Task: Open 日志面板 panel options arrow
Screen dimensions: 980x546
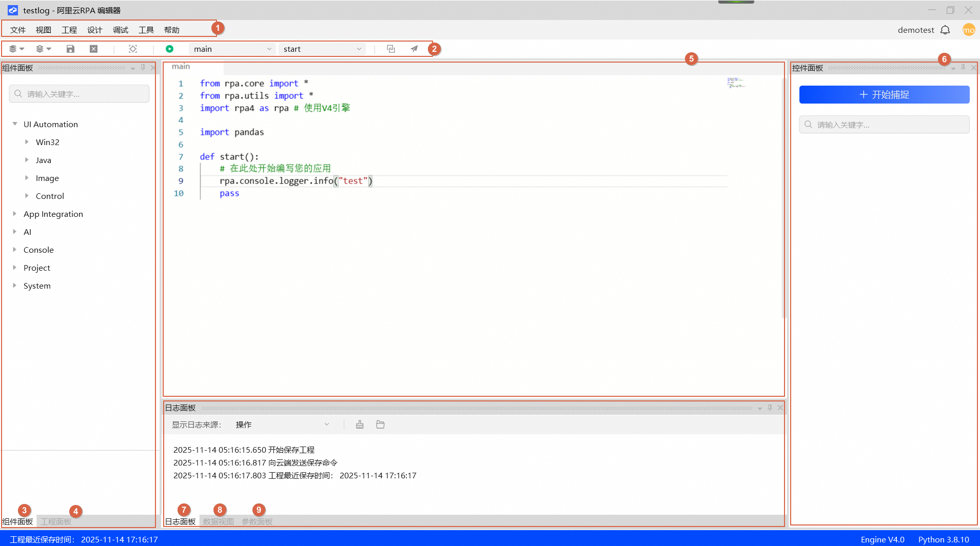Action: click(759, 408)
